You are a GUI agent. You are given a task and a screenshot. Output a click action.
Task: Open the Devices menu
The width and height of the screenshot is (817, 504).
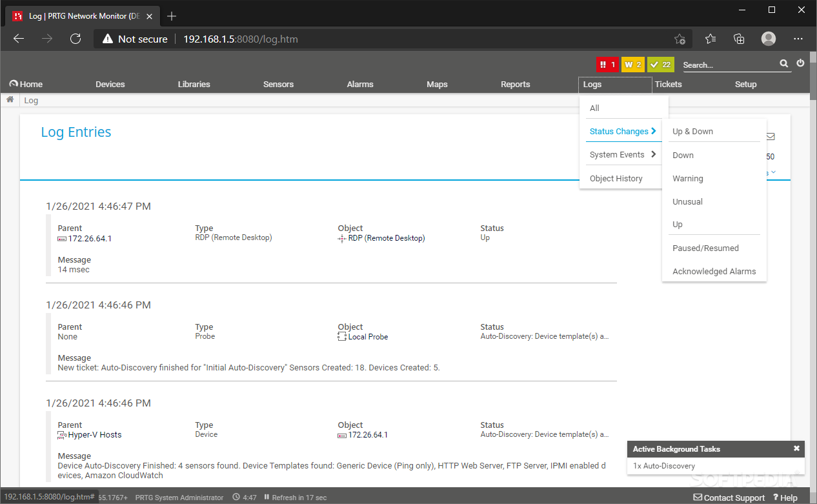(110, 84)
